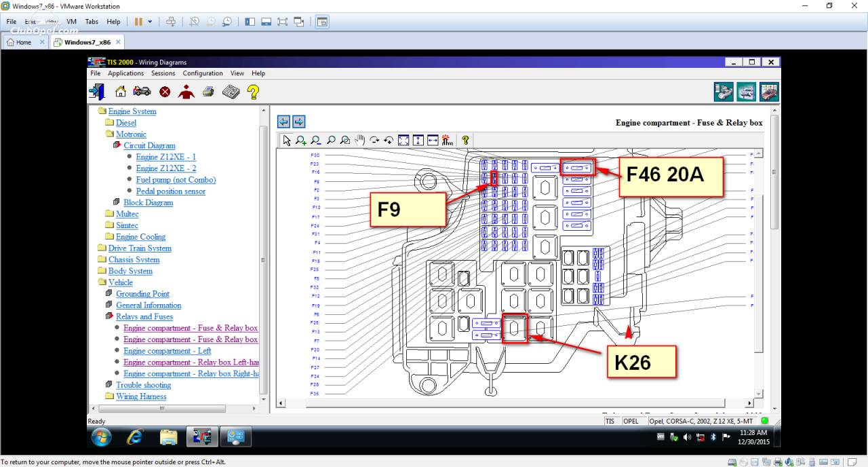Toggle the VMware thumbnail bar
Image resolution: width=868 pixels, height=467 pixels.
266,22
